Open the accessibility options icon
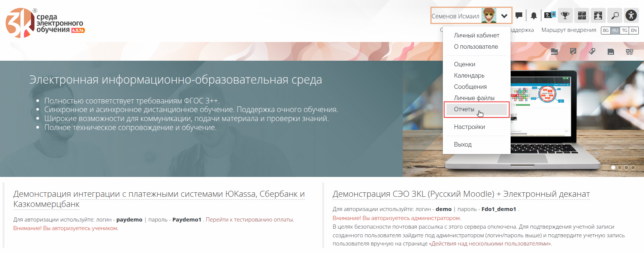644x253 pixels. coord(631,16)
